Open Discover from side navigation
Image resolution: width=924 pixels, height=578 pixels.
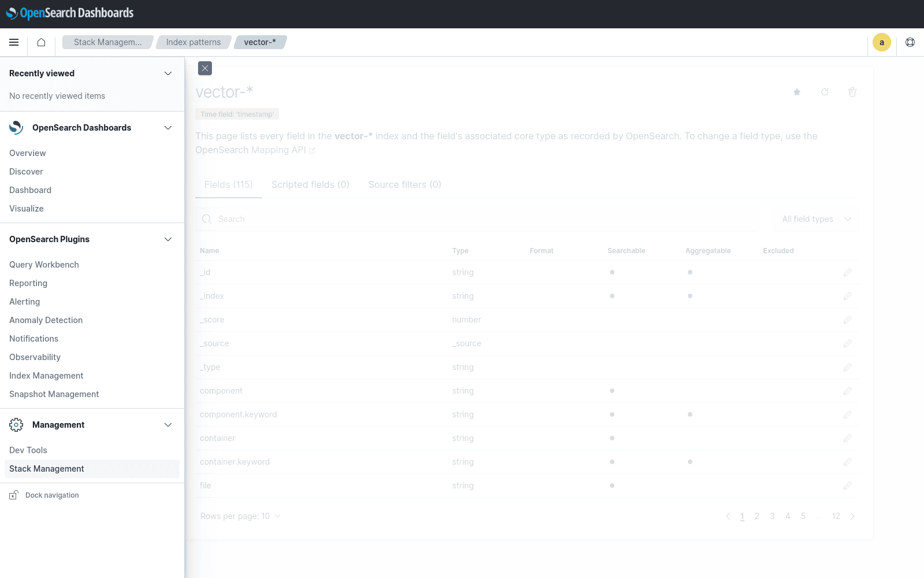coord(26,172)
